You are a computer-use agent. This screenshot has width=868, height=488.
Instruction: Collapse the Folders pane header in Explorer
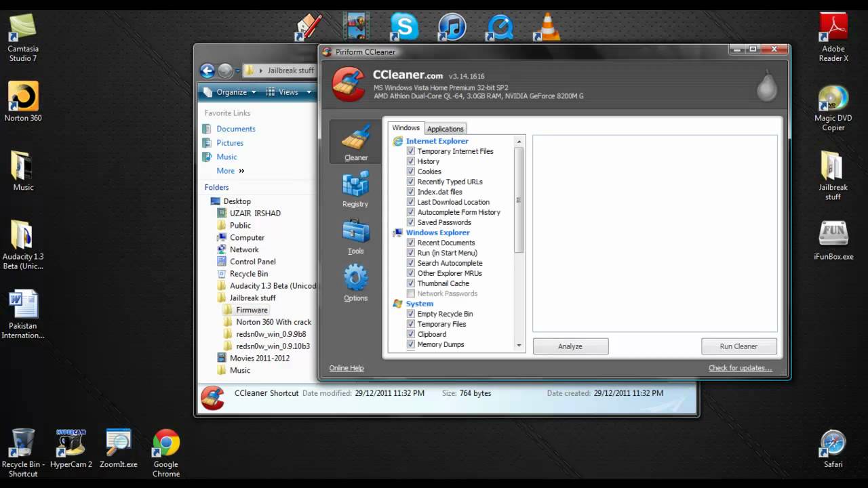(x=216, y=187)
